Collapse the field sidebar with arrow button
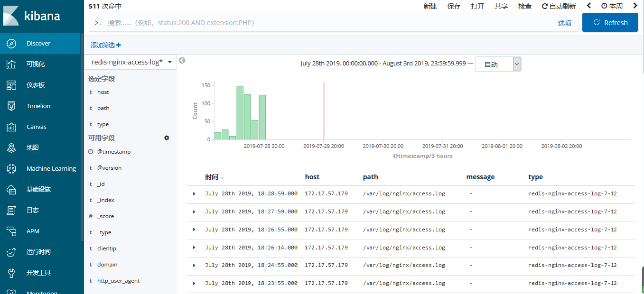 pyautogui.click(x=182, y=61)
